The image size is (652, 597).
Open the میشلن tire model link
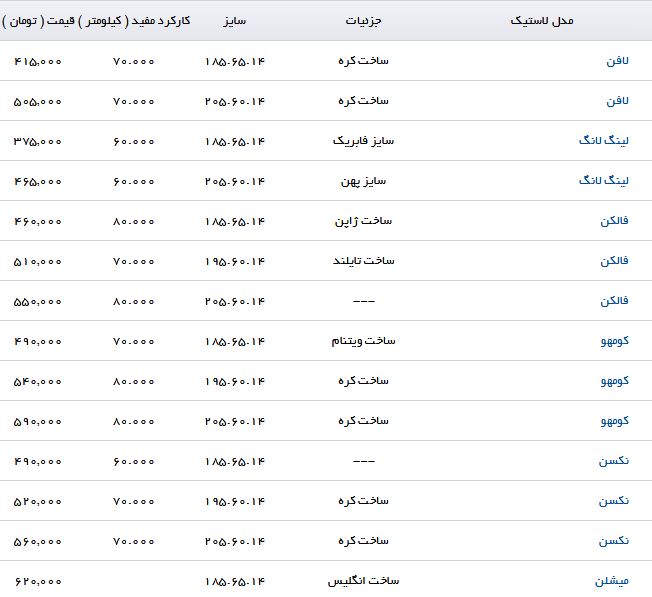pos(612,581)
